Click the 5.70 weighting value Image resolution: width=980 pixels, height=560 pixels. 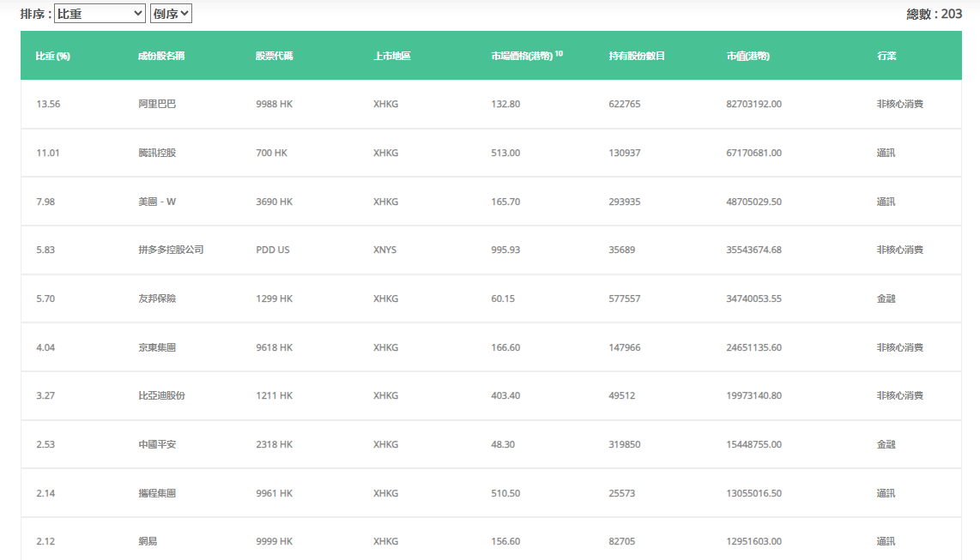(x=45, y=298)
